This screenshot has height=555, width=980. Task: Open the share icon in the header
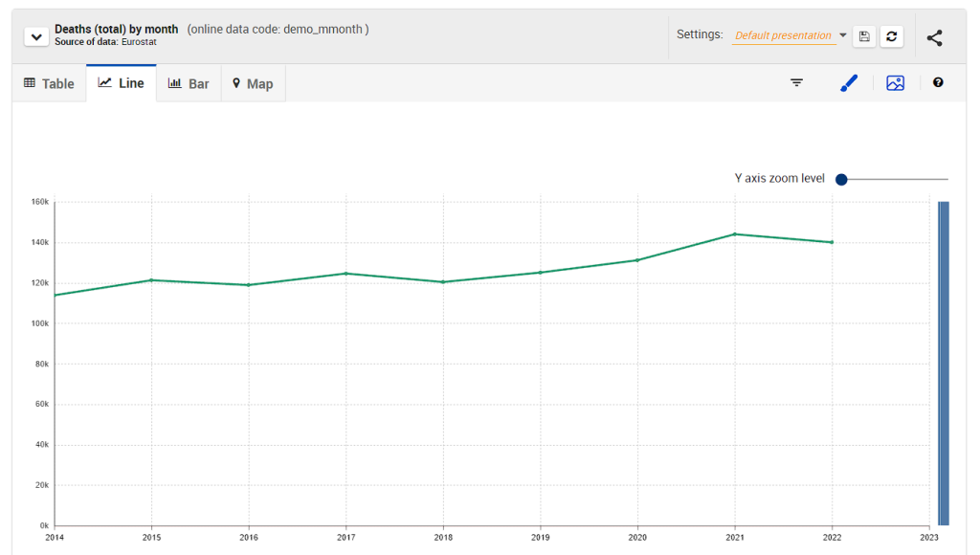click(935, 38)
